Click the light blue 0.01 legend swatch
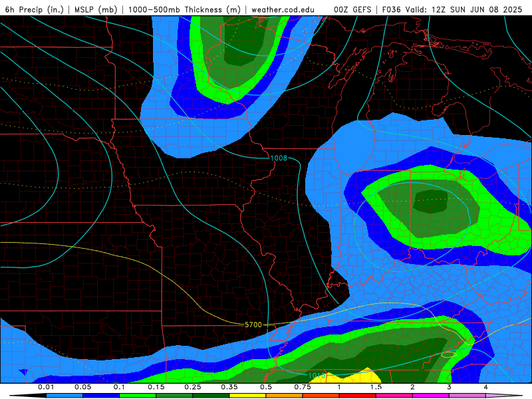Image resolution: width=532 pixels, height=399 pixels. pos(64,396)
